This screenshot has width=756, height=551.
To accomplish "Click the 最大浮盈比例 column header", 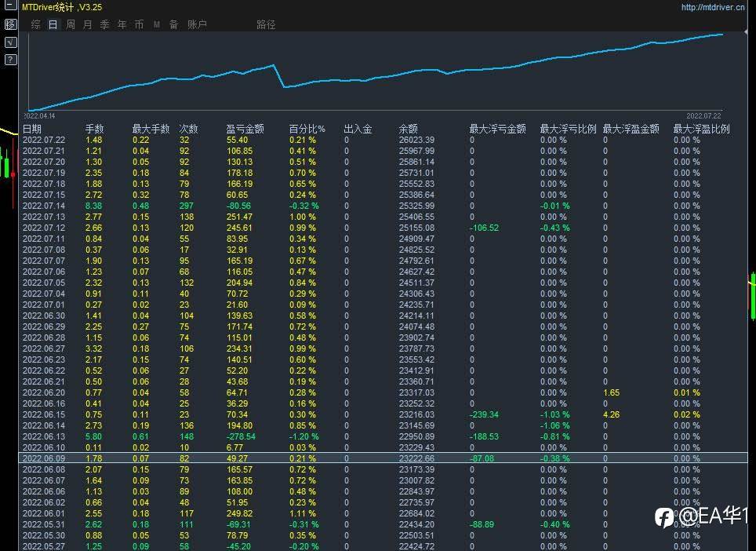I will 702,129.
